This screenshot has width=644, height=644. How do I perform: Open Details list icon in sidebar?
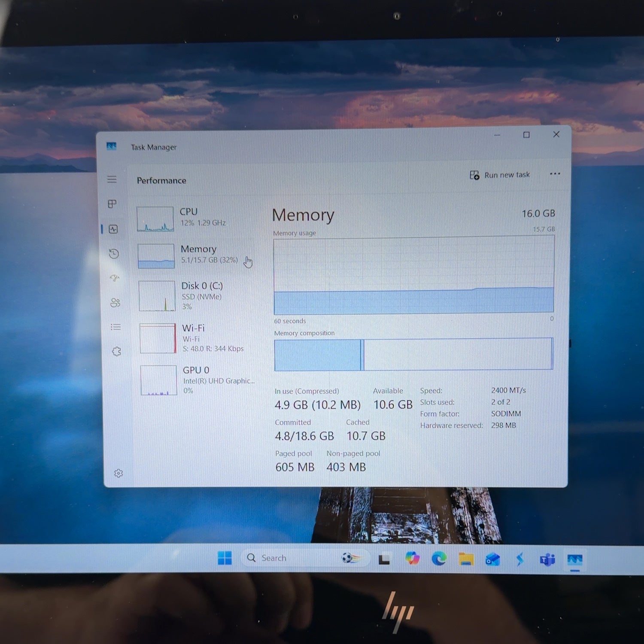[x=115, y=327]
